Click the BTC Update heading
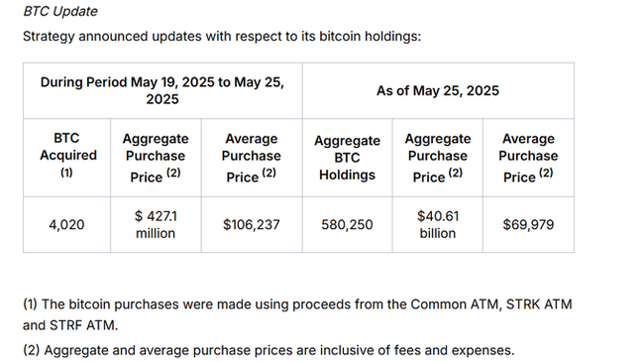 pyautogui.click(x=60, y=11)
